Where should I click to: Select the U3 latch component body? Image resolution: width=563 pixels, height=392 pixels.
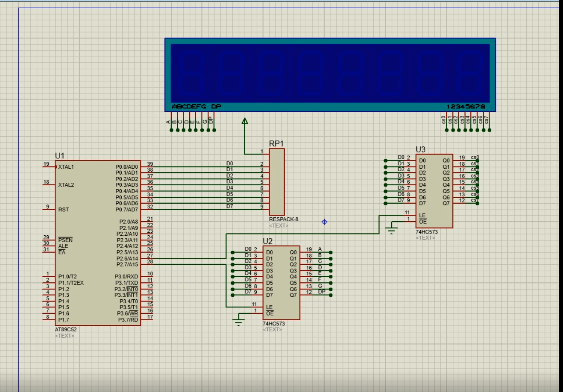[x=434, y=191]
